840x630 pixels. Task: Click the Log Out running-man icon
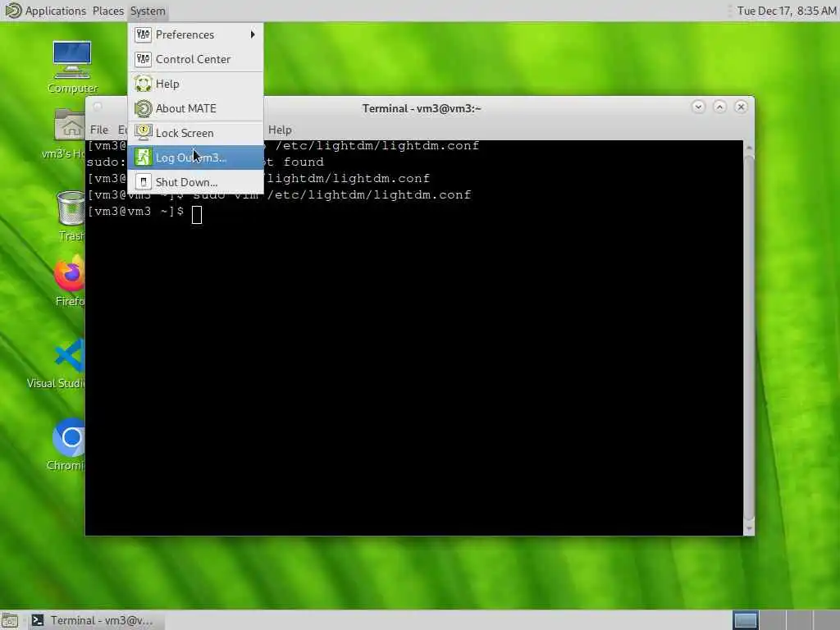(x=143, y=157)
